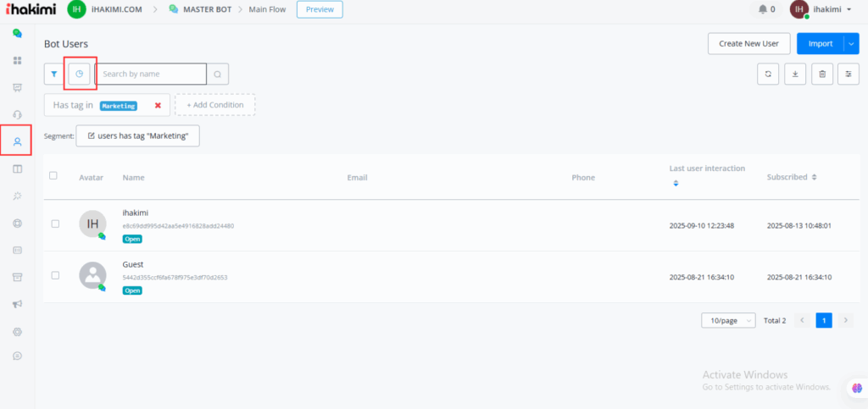868x409 pixels.
Task: Click the Create New User button
Action: 748,44
